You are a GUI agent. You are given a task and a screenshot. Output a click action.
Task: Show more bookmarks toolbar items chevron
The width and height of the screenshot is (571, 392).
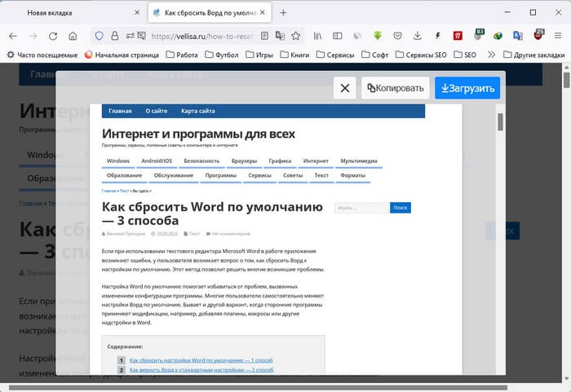(491, 55)
